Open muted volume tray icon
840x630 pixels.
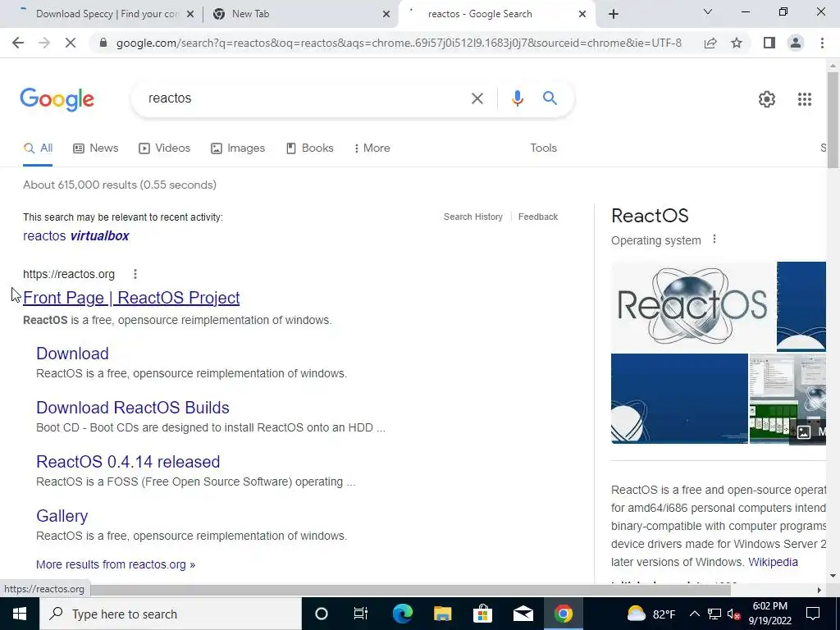tap(733, 614)
